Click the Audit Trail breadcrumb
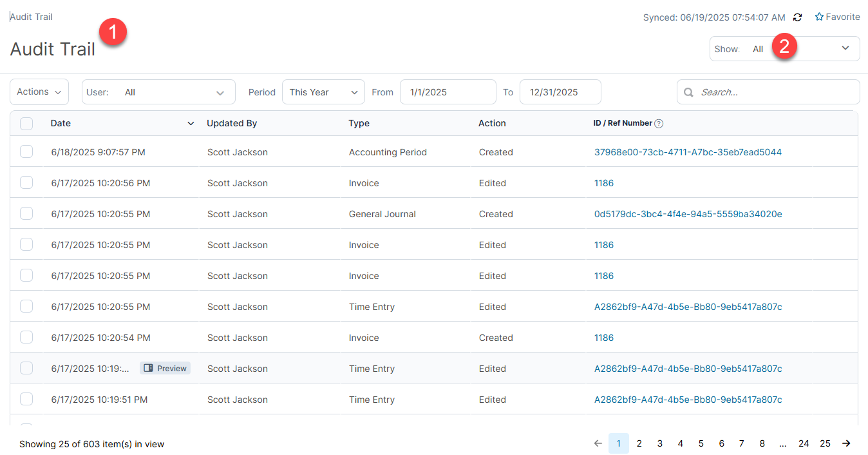Viewport: 868px width, 455px height. (31, 17)
